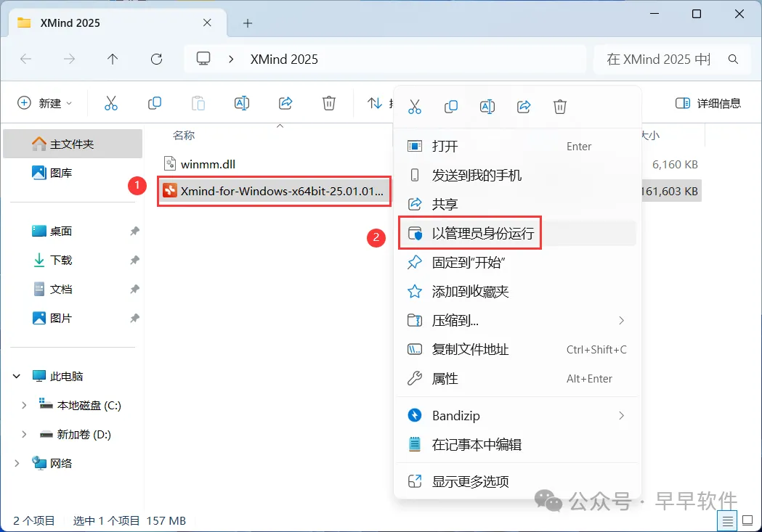Click the Share icon in the context menu
Screen dimensions: 762x532
click(x=524, y=106)
